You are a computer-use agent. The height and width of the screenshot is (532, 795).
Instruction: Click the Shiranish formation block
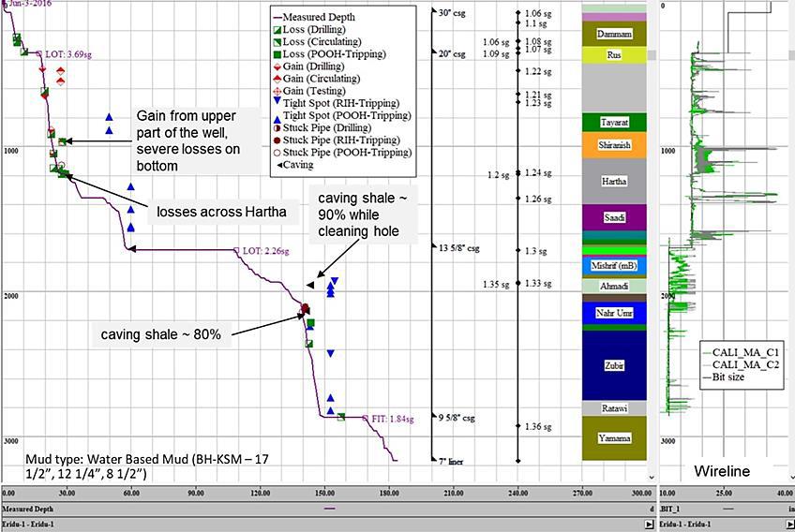pos(614,145)
